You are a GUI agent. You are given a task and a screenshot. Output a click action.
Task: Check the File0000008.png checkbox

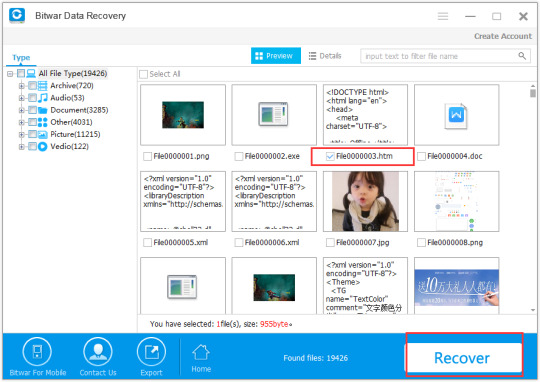coord(421,242)
